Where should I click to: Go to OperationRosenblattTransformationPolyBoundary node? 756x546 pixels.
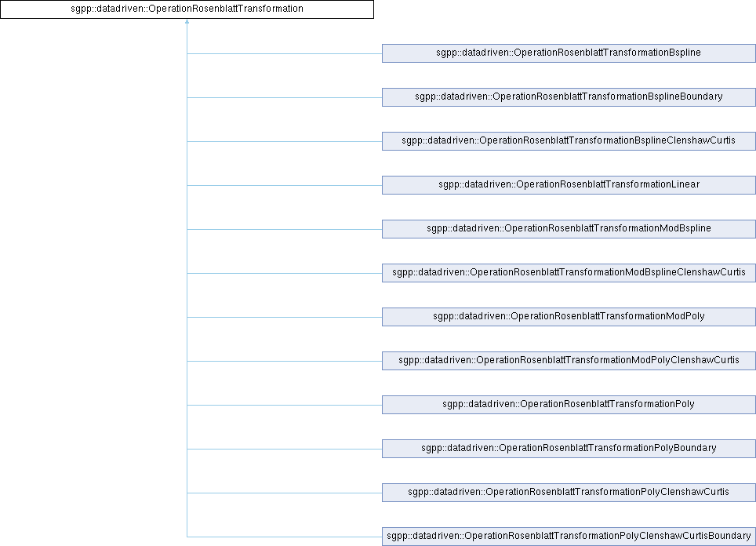click(x=569, y=448)
